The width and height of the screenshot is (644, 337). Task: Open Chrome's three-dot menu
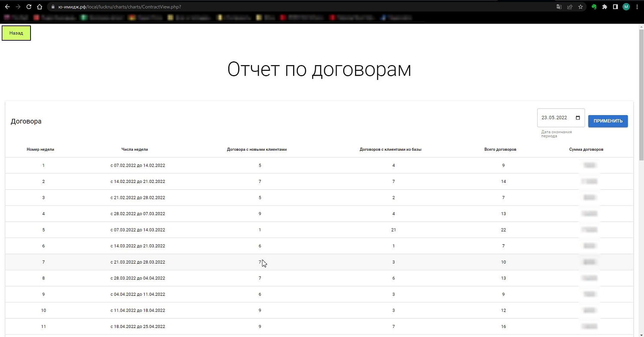637,7
